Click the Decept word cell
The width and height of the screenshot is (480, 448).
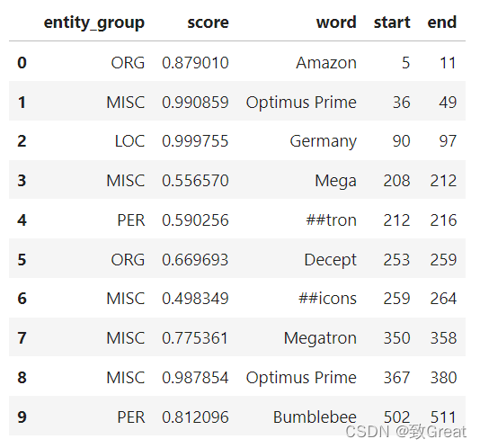(x=330, y=260)
